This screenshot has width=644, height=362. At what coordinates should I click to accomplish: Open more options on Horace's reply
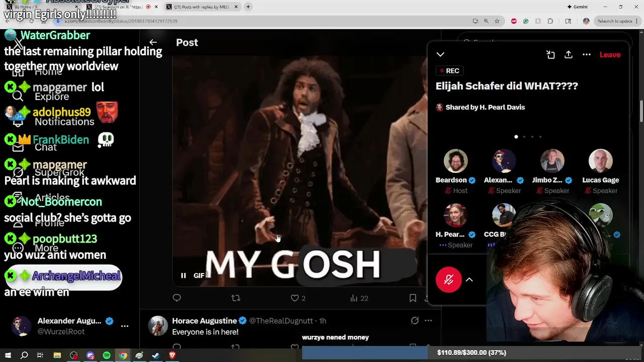(x=428, y=320)
